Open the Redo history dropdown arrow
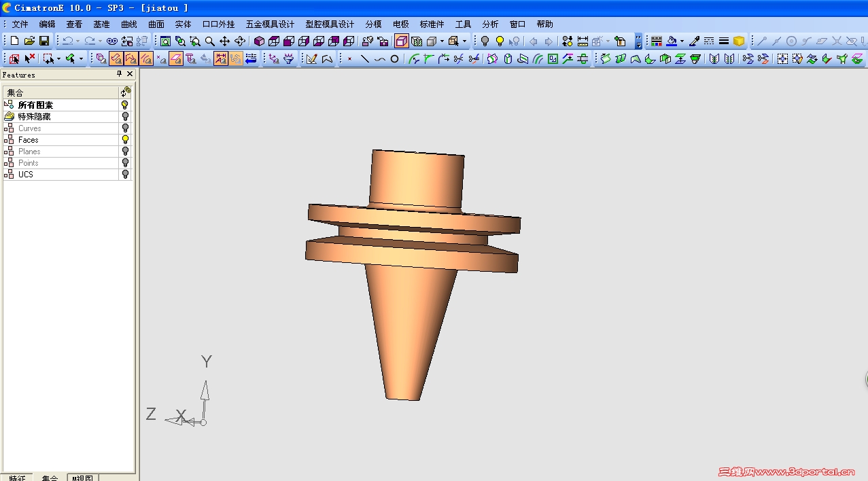The height and width of the screenshot is (481, 868). point(99,41)
